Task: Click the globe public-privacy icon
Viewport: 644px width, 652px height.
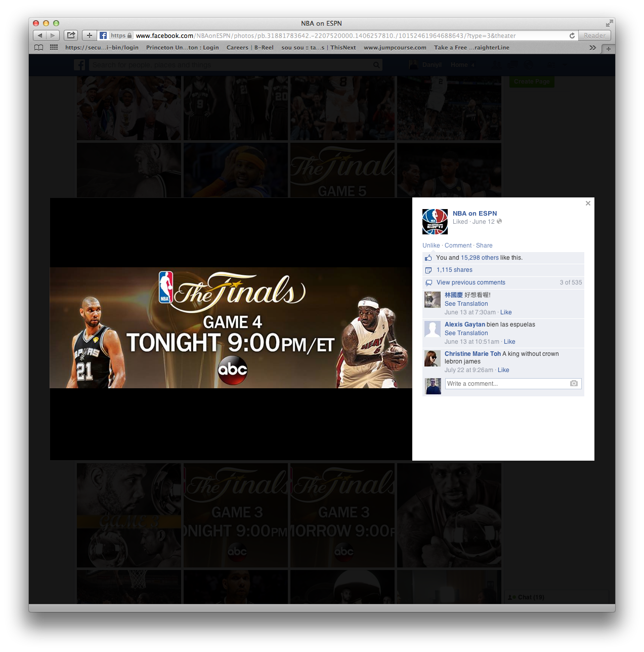Action: 499,221
